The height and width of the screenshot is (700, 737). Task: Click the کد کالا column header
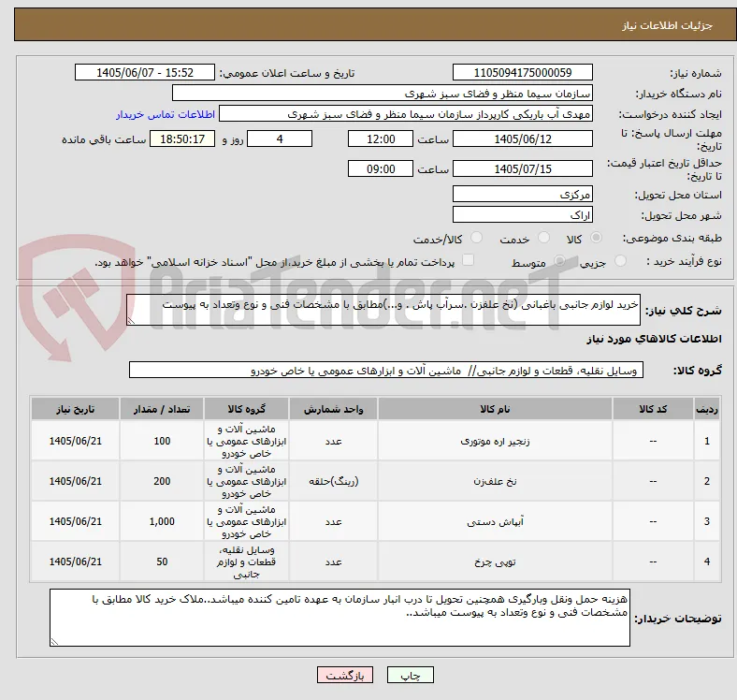tap(653, 409)
